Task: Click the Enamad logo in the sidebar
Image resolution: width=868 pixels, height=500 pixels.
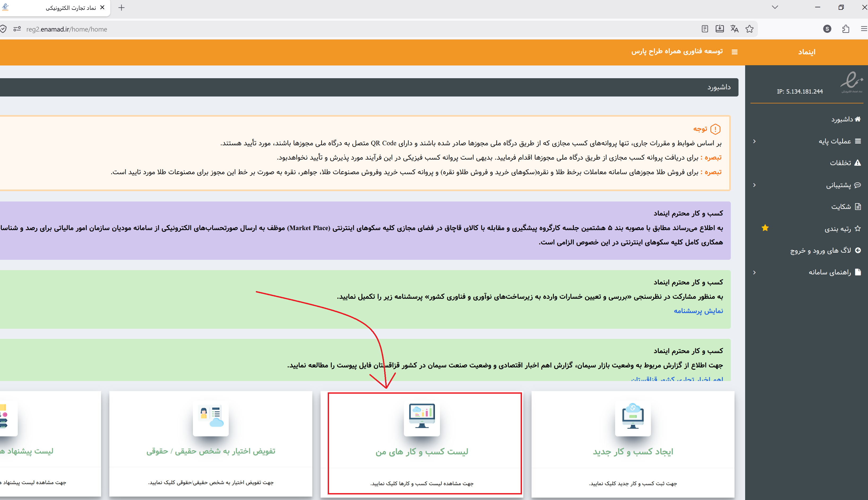Action: [x=852, y=82]
